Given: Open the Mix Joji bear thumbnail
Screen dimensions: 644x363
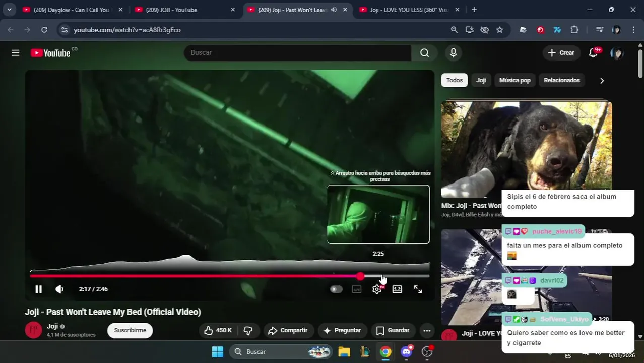Looking at the screenshot, I should pos(526,149).
